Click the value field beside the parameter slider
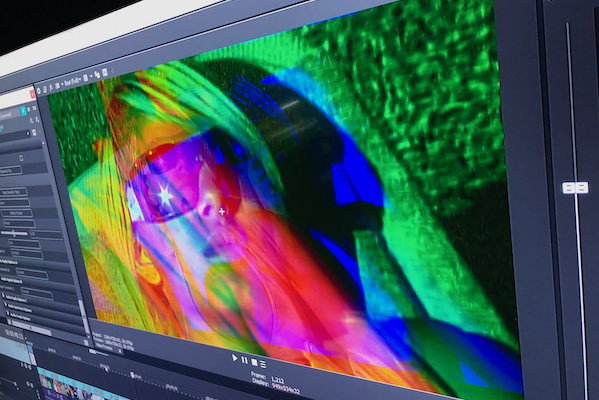Image resolution: width=599 pixels, height=400 pixels. click(46, 234)
